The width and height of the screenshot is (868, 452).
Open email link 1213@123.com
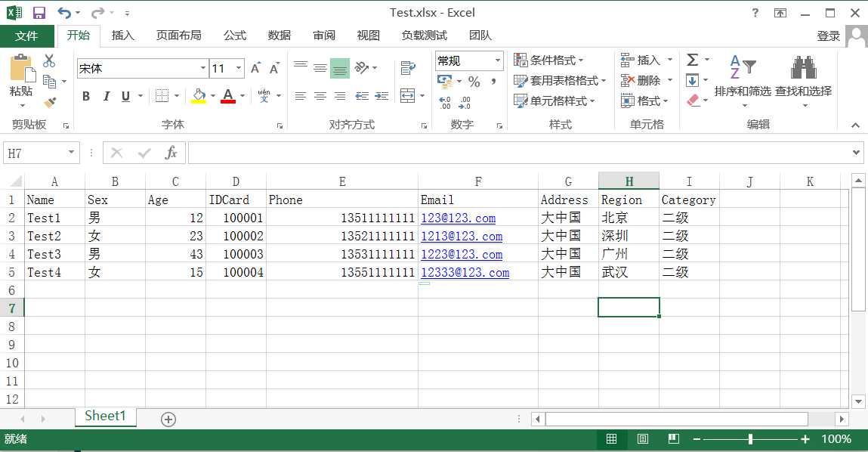(x=462, y=236)
